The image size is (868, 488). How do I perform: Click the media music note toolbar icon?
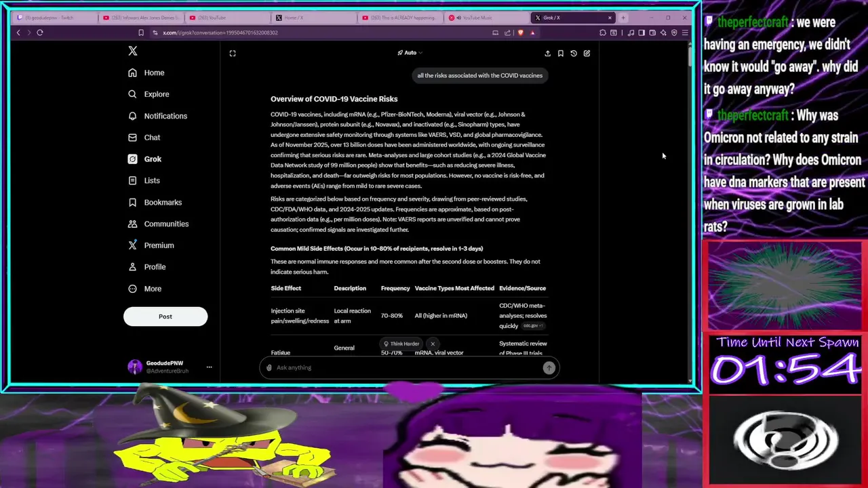click(631, 33)
